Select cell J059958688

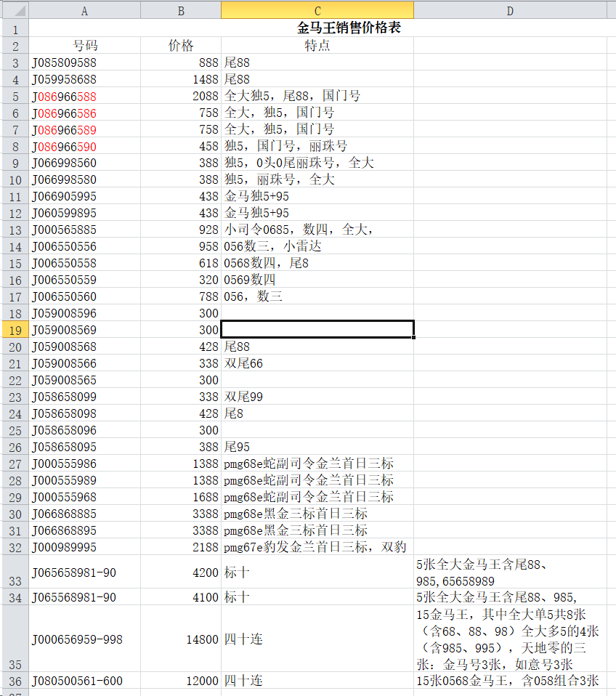point(85,79)
